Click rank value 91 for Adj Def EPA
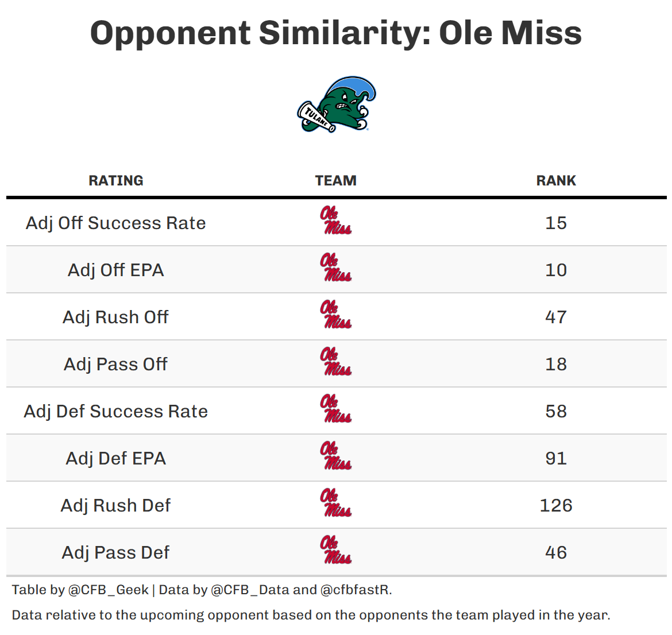The image size is (672, 635). (556, 458)
